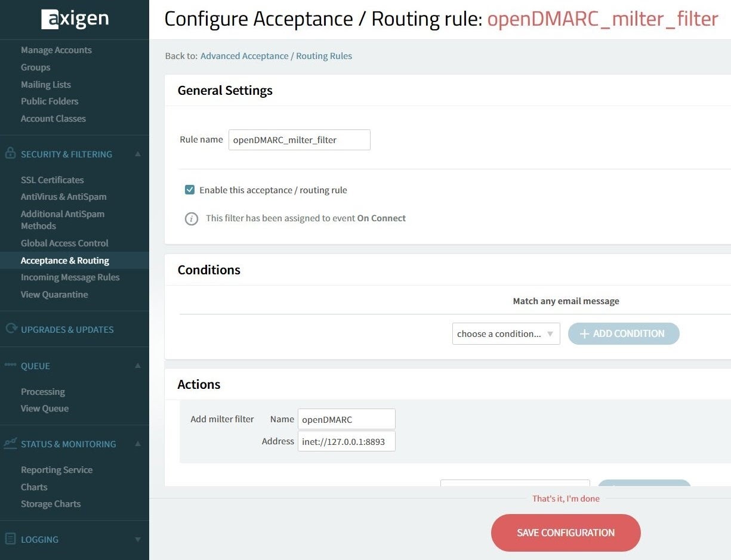
Task: Click the info icon beside On Connect notice
Action: [191, 219]
